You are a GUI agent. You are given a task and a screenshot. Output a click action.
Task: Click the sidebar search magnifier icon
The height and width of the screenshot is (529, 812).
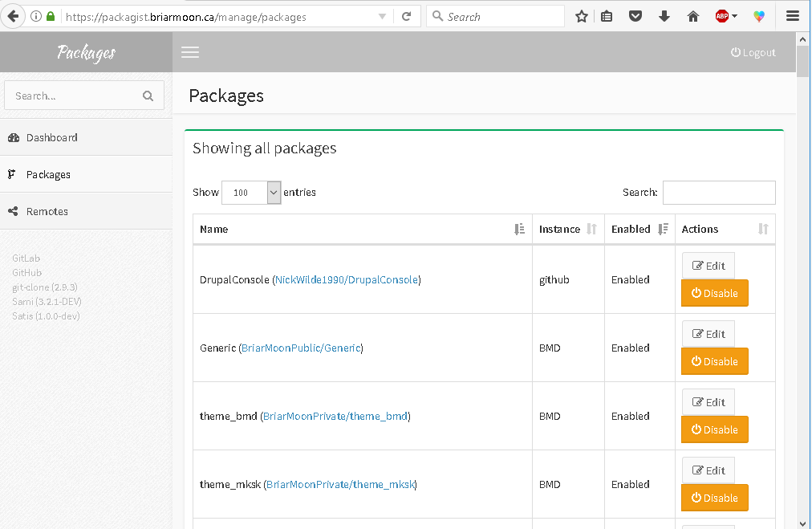point(148,96)
